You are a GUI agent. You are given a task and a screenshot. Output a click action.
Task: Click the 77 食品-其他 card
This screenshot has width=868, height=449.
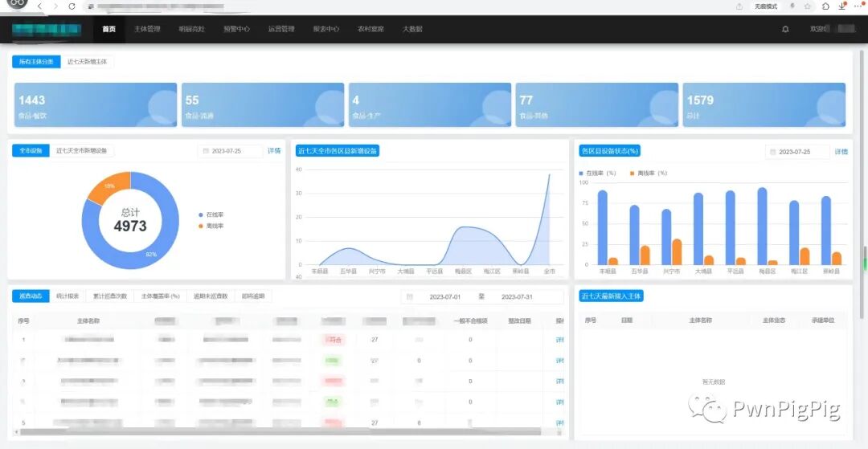(596, 105)
